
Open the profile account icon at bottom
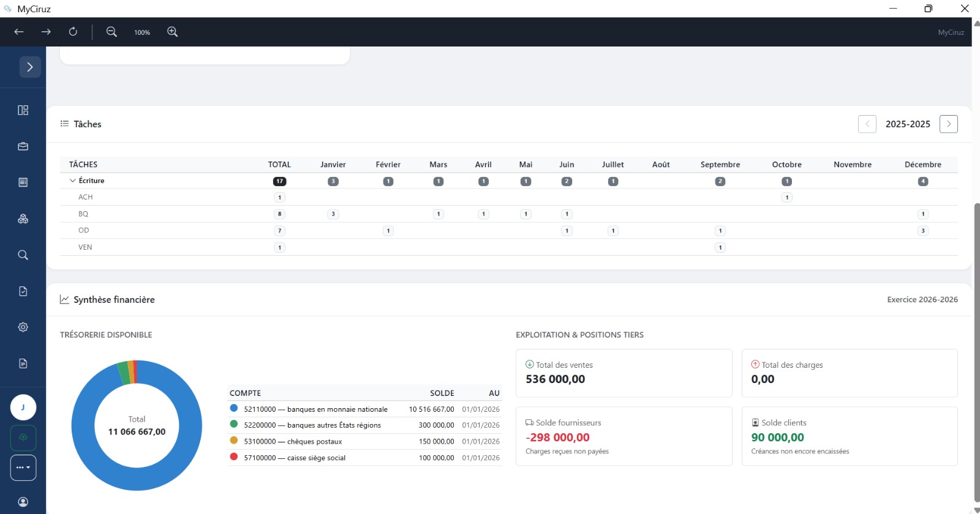23,502
